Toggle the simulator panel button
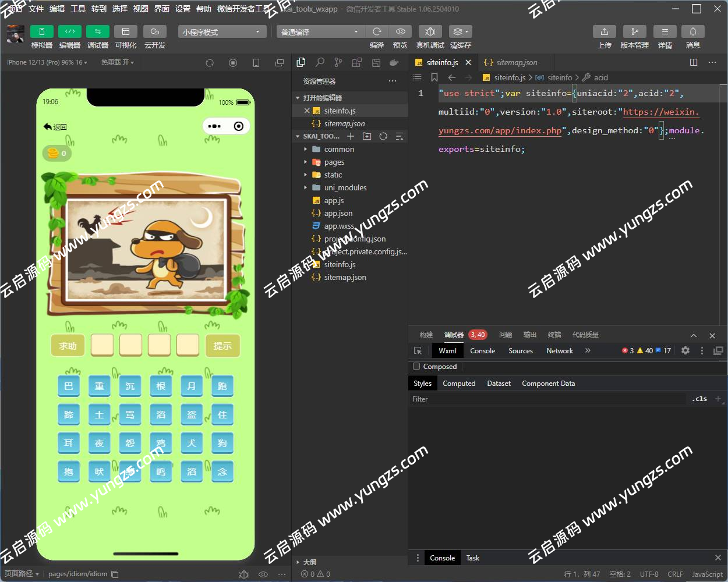The image size is (728, 582). pos(41,31)
